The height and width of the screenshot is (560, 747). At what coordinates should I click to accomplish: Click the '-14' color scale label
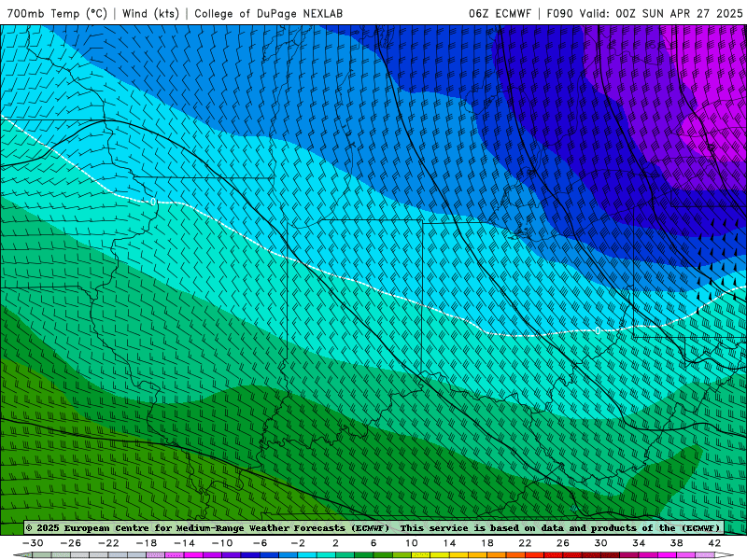[184, 543]
